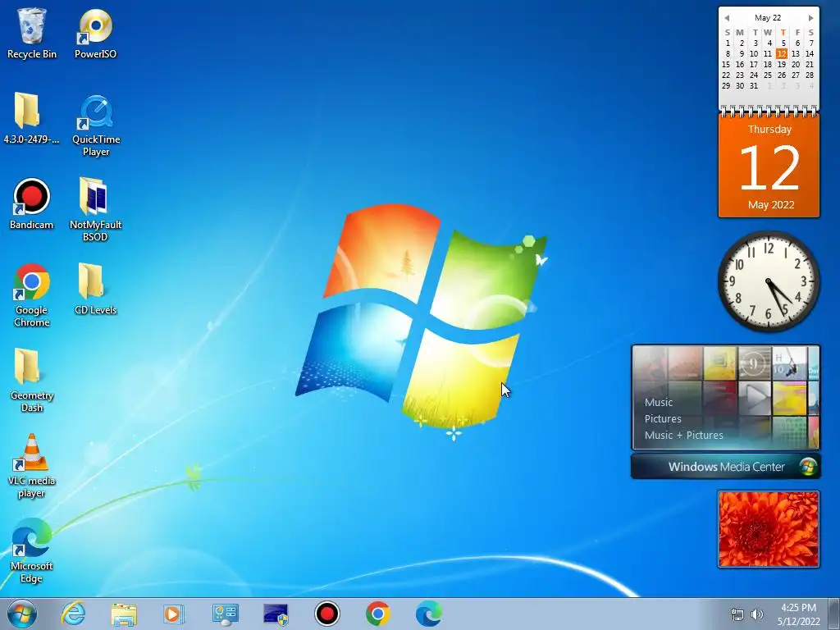
Task: Launch Microsoft Edge from the taskbar
Action: coord(428,614)
